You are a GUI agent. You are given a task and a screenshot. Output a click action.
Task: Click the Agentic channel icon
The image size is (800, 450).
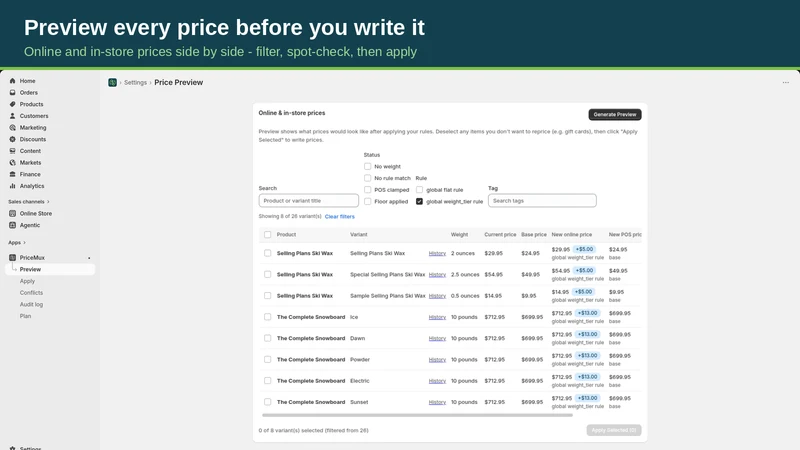(x=13, y=225)
